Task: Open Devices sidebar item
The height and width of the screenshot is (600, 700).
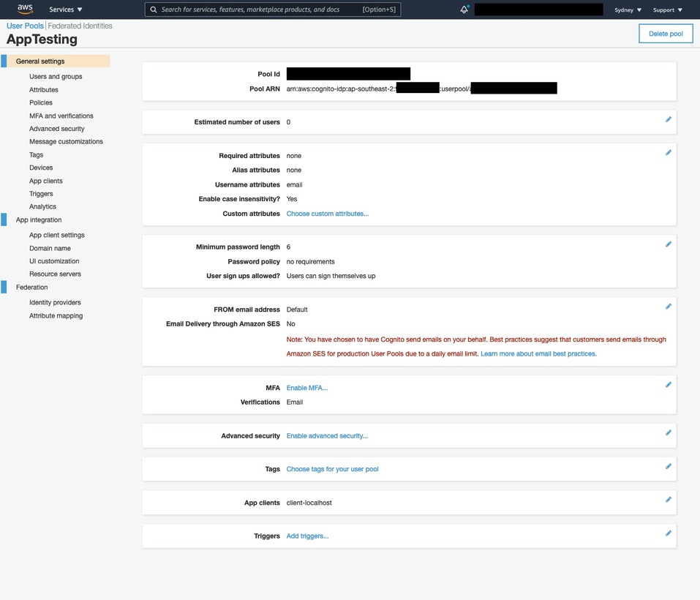Action: pos(41,168)
